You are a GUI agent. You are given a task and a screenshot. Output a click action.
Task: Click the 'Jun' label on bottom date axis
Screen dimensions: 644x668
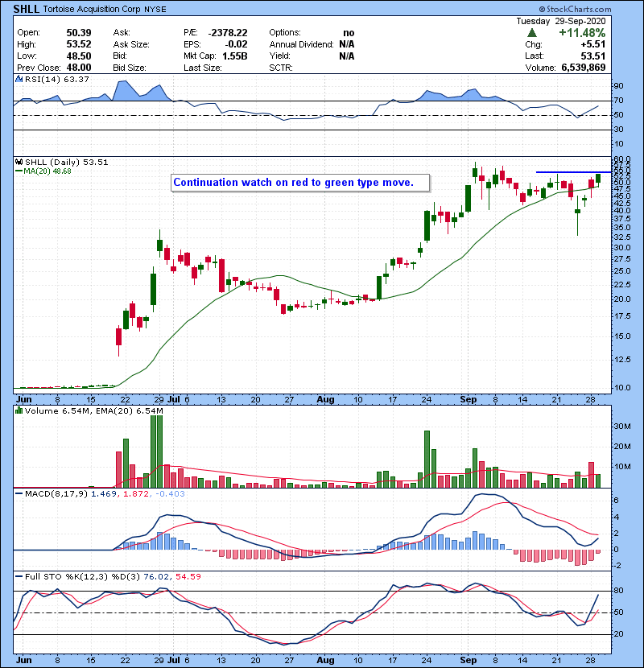pos(24,660)
